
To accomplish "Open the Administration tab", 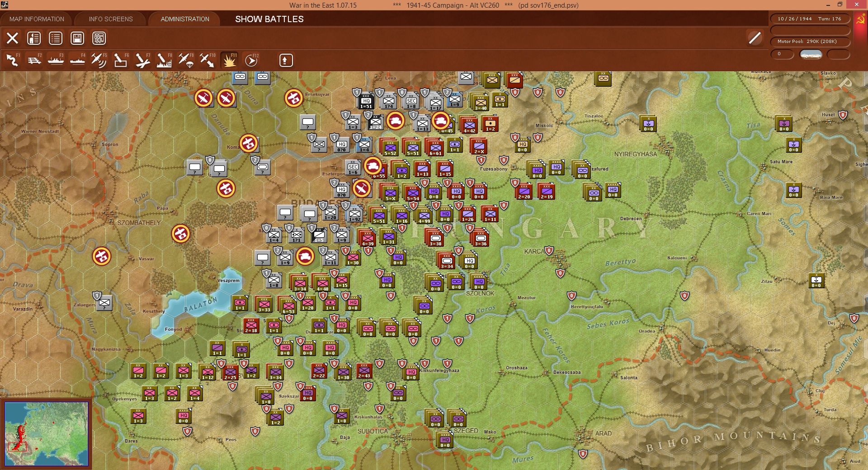I will [x=185, y=19].
